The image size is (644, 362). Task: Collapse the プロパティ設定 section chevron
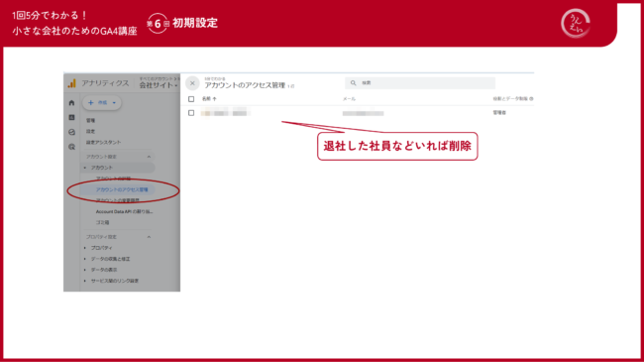tap(149, 237)
